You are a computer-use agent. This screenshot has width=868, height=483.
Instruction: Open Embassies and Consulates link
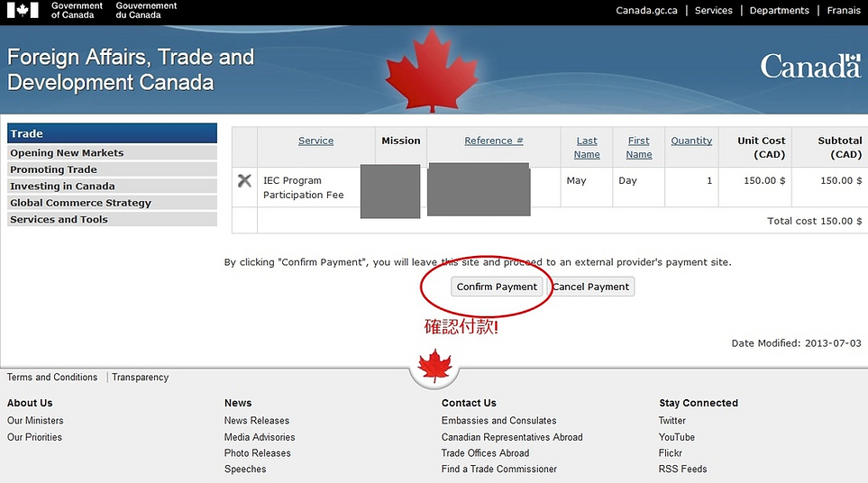coord(498,421)
